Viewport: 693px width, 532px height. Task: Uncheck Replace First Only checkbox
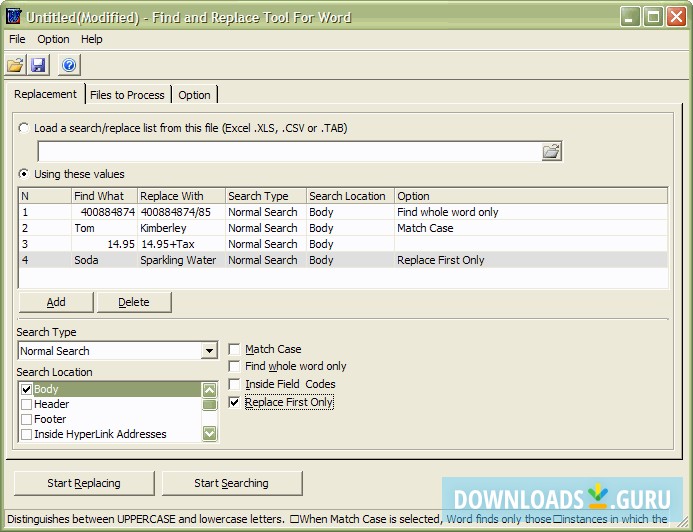pyautogui.click(x=234, y=402)
